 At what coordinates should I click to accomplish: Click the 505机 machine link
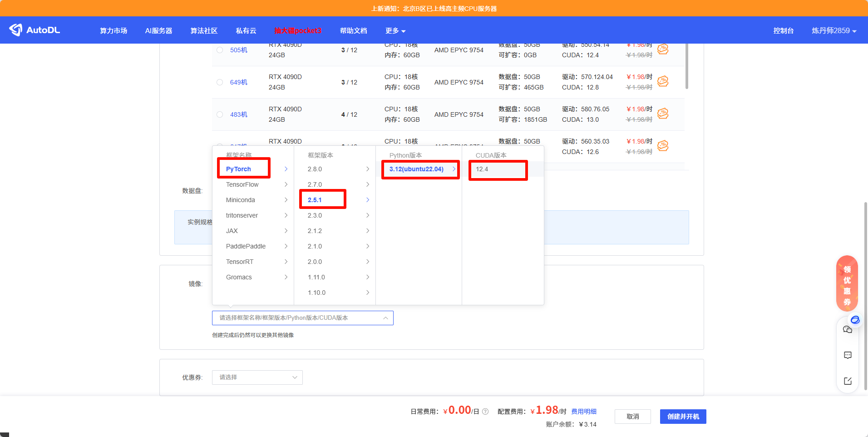(239, 50)
